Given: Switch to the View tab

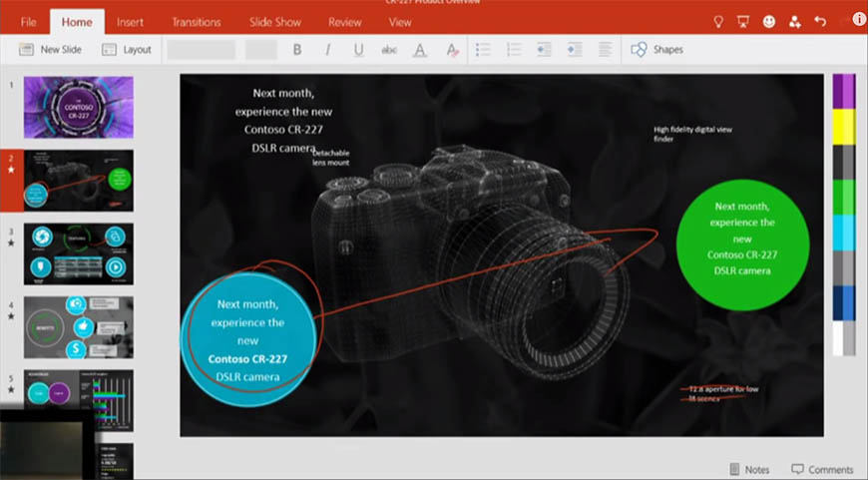Looking at the screenshot, I should [400, 22].
